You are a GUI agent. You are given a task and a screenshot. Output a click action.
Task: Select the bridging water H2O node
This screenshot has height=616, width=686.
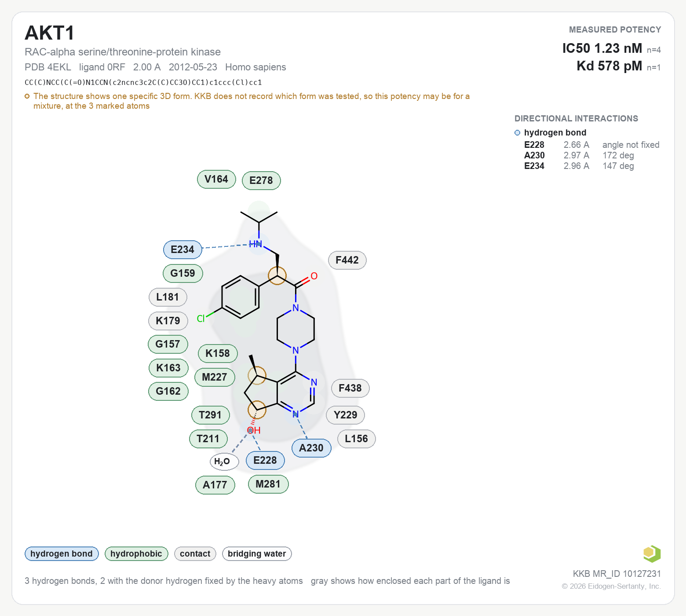click(224, 462)
